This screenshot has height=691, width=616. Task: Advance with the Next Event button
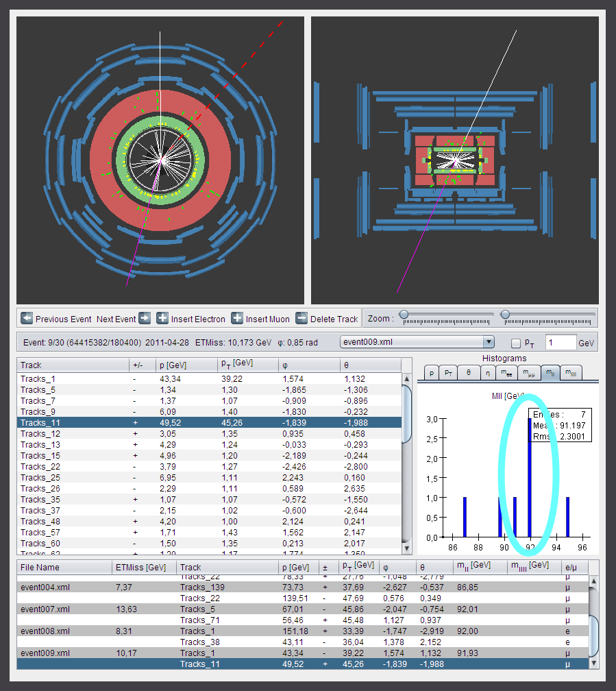(123, 319)
